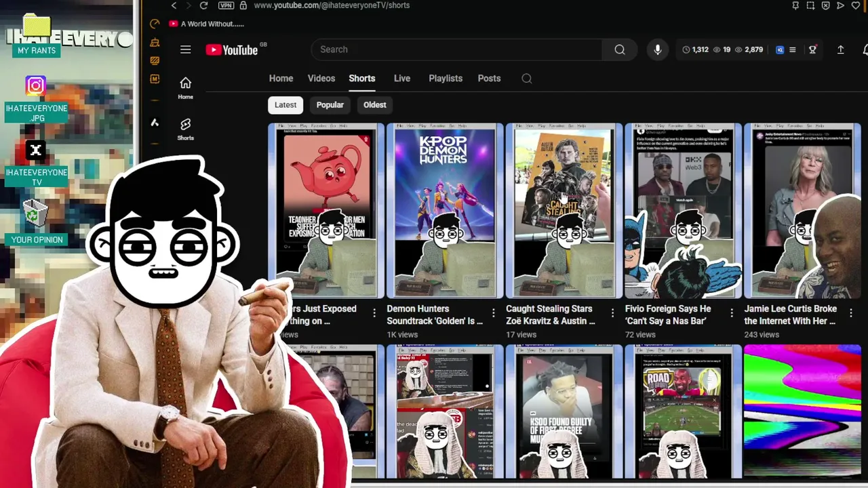Screen dimensions: 868x488
Task: Click the striped monitor sidebar icon
Action: [155, 61]
